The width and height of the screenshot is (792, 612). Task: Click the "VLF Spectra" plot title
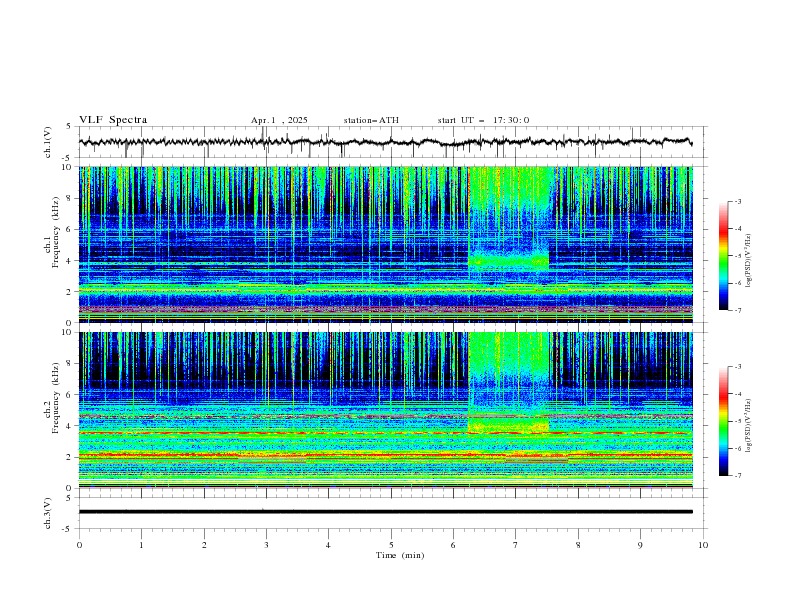click(113, 120)
